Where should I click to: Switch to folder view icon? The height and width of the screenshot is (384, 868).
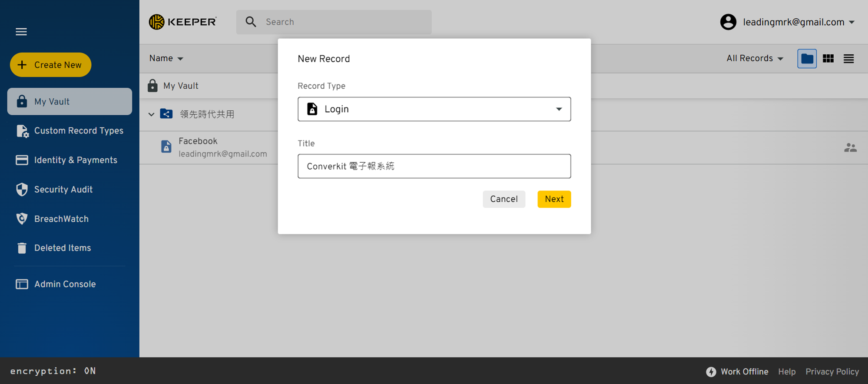tap(807, 59)
